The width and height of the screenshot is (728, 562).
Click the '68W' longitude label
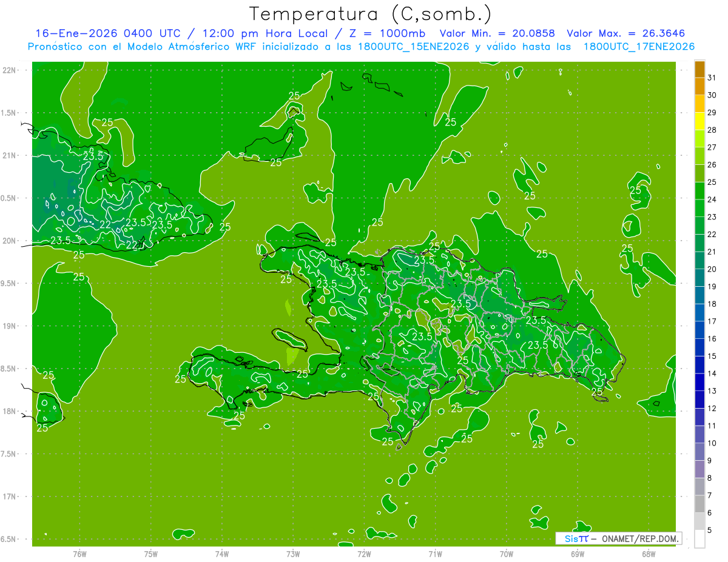[649, 554]
